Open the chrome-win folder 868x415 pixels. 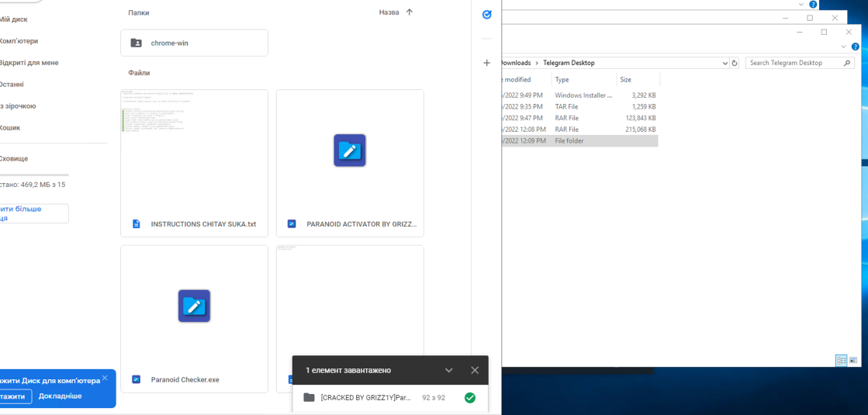(x=194, y=43)
